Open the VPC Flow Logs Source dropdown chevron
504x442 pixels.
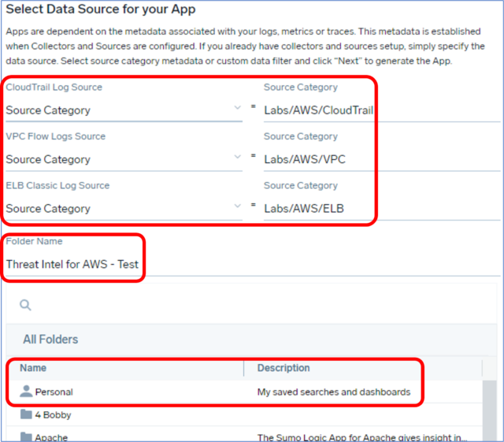[238, 157]
